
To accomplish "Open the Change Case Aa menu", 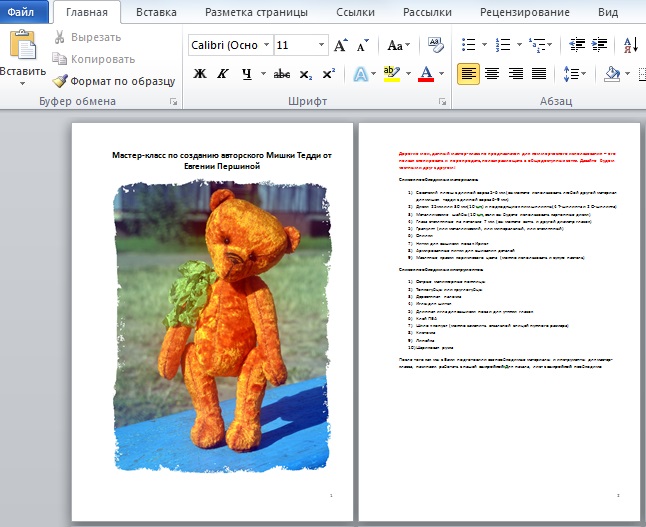I will coord(398,45).
